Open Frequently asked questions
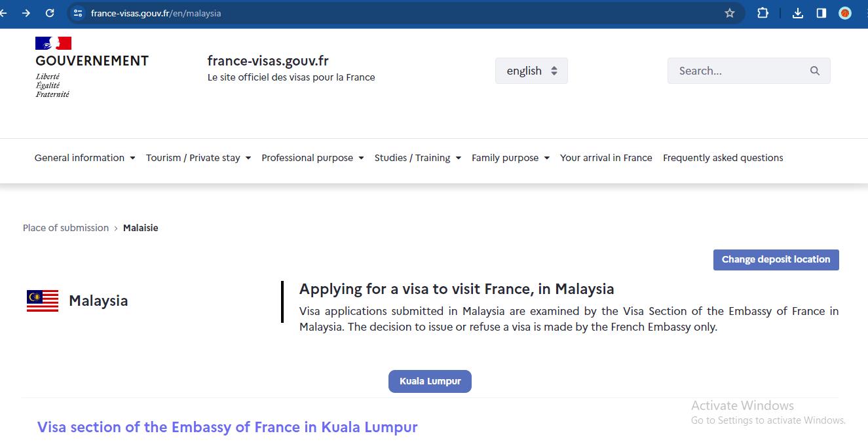868x442 pixels. click(723, 157)
